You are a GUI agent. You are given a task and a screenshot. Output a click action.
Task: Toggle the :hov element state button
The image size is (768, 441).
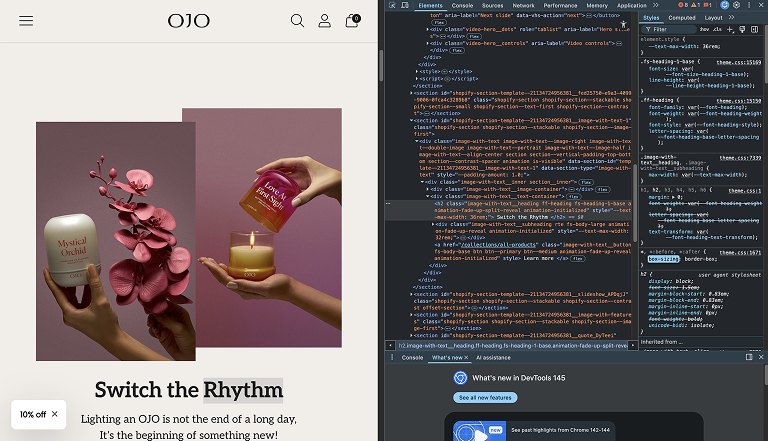pyautogui.click(x=704, y=29)
